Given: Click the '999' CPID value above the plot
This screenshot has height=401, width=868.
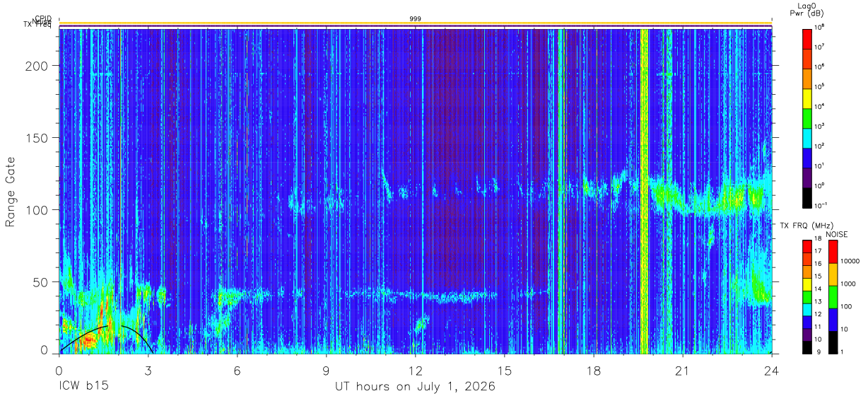Looking at the screenshot, I should pos(416,19).
